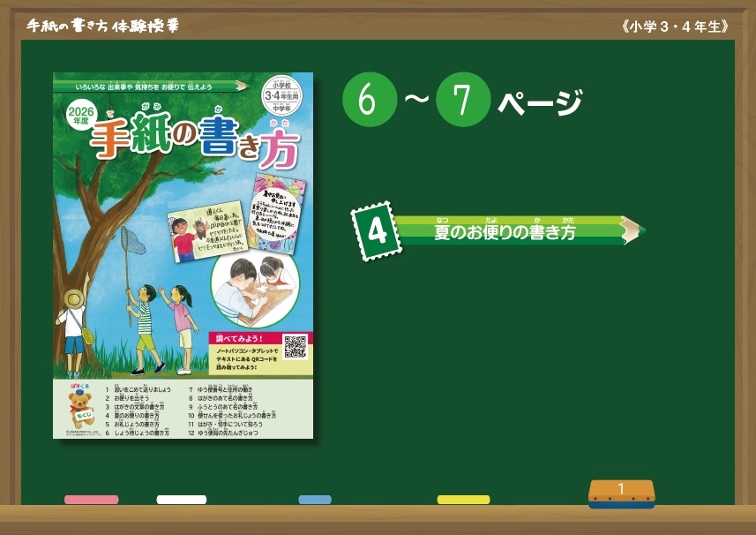Click contents entry 3 はがきの文章の書き方

[x=135, y=407]
